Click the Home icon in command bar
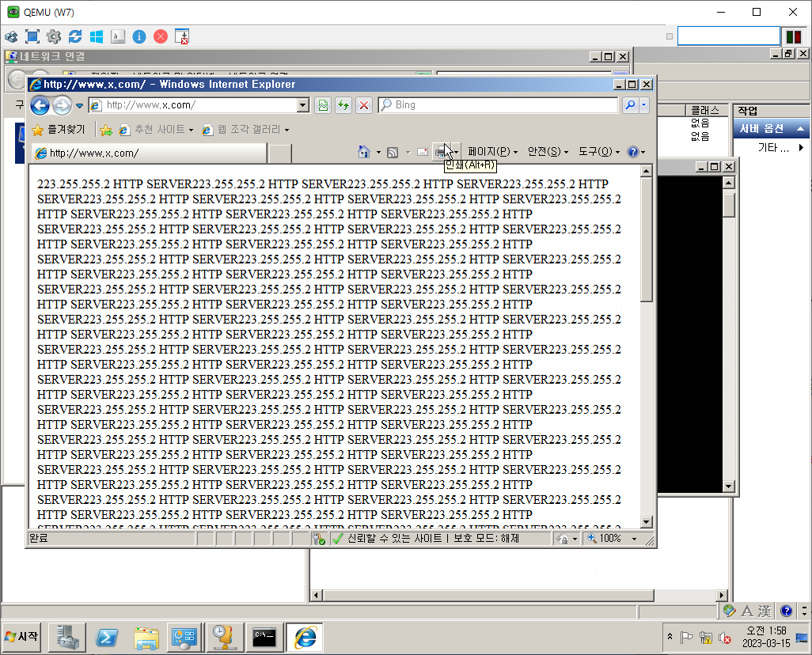 click(364, 152)
